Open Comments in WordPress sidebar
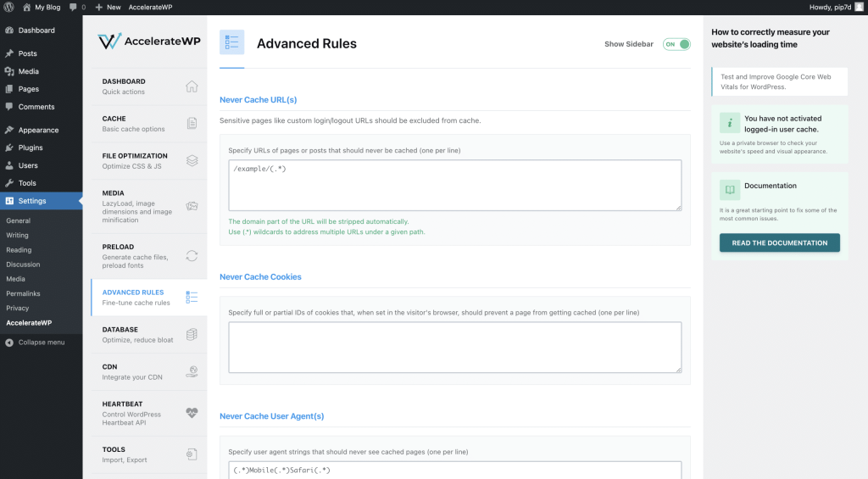Viewport: 868px width, 479px height. [x=41, y=107]
